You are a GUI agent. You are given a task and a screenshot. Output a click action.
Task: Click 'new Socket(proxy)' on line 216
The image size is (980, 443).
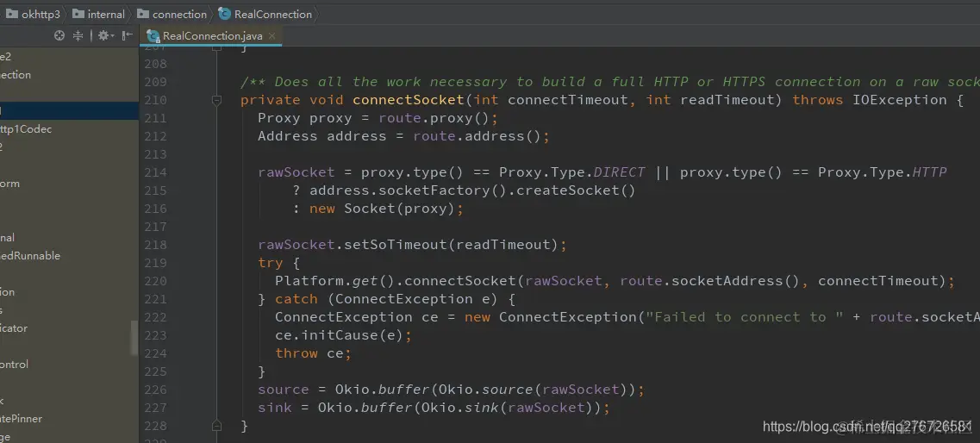(x=381, y=209)
